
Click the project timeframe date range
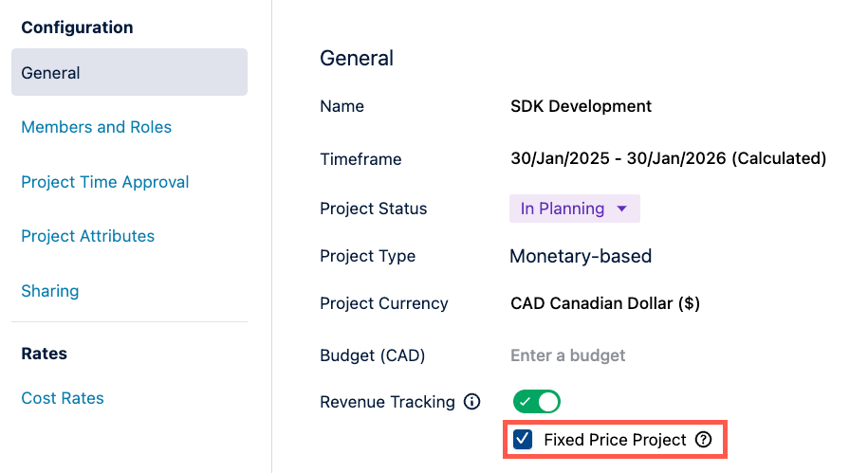click(668, 158)
